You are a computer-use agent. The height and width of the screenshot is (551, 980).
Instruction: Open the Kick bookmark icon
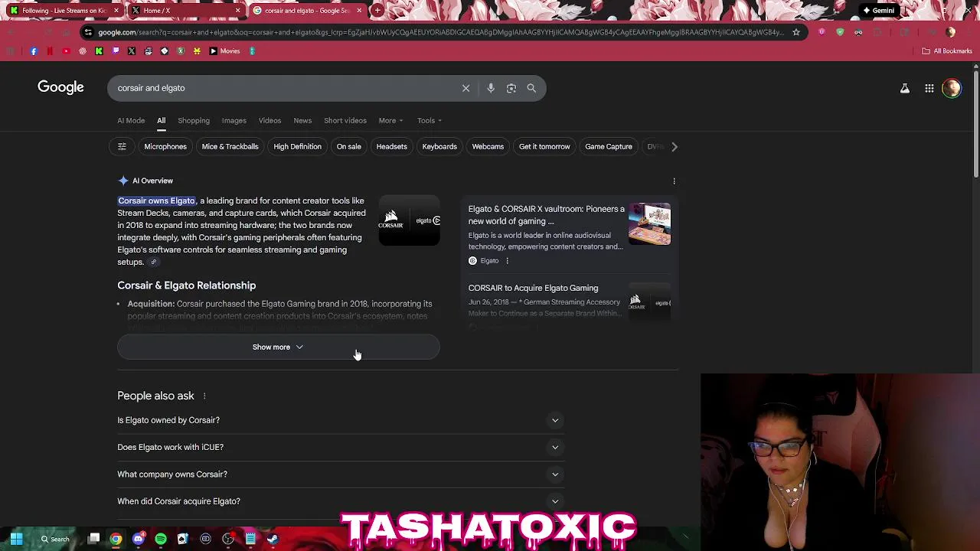pos(99,51)
